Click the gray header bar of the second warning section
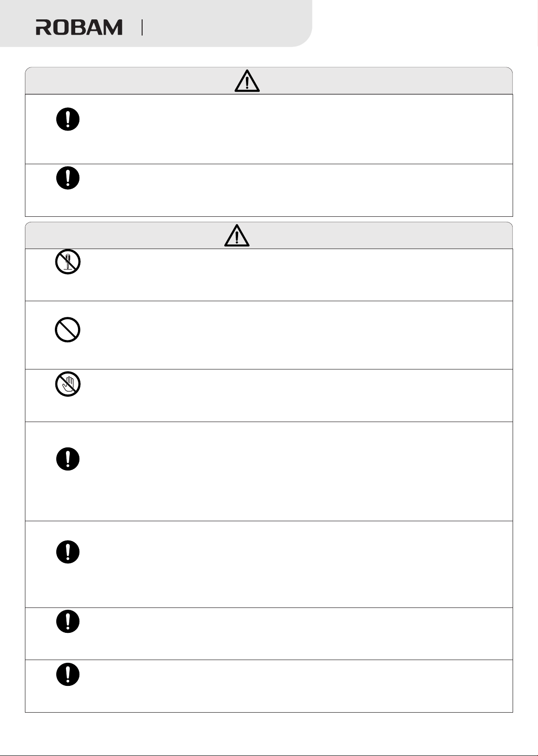 (x=269, y=235)
